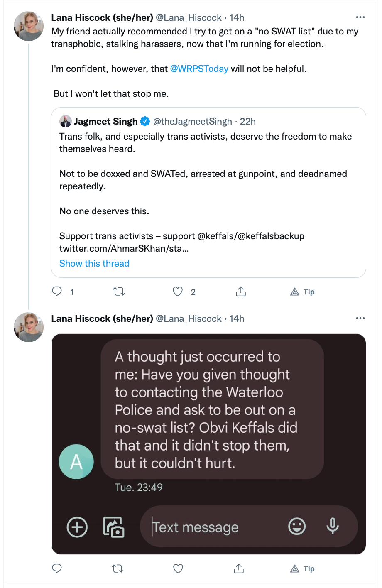Click the Tip button on second tweet
This screenshot has width=382, height=588.
302,568
